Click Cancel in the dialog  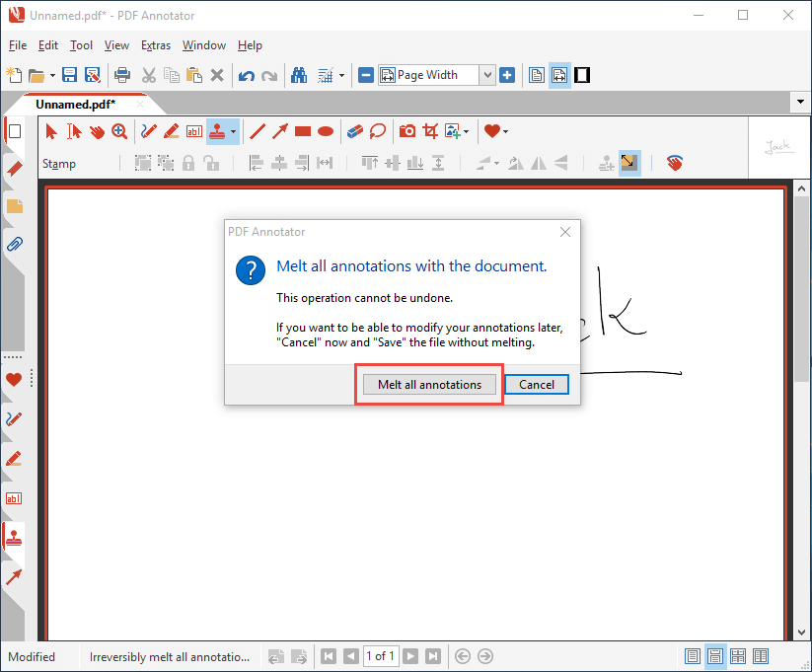(537, 385)
